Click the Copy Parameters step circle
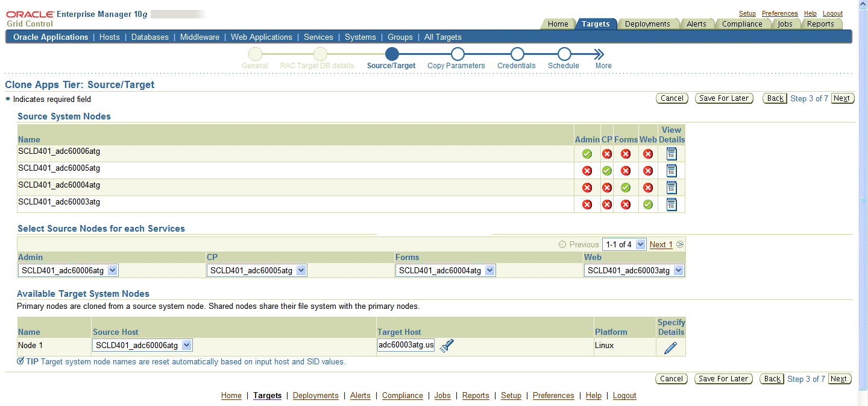868x406 pixels. [457, 54]
